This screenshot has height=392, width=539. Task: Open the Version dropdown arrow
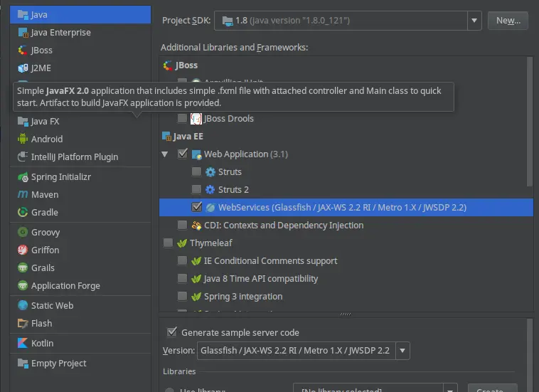(402, 351)
